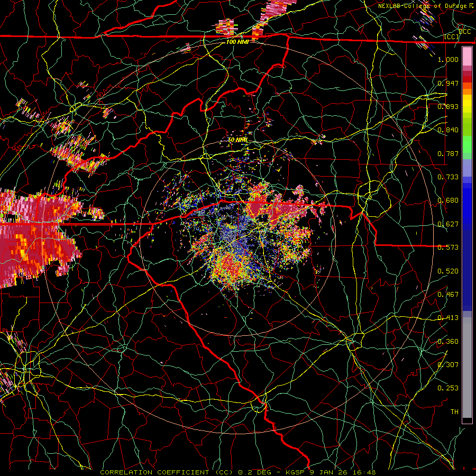Click the 0.840 scale value

click(448, 130)
